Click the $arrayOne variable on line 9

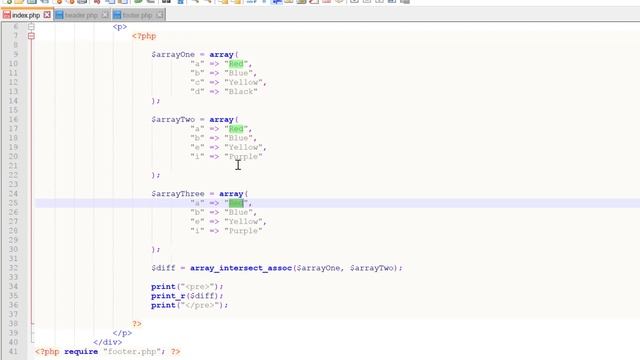click(173, 55)
